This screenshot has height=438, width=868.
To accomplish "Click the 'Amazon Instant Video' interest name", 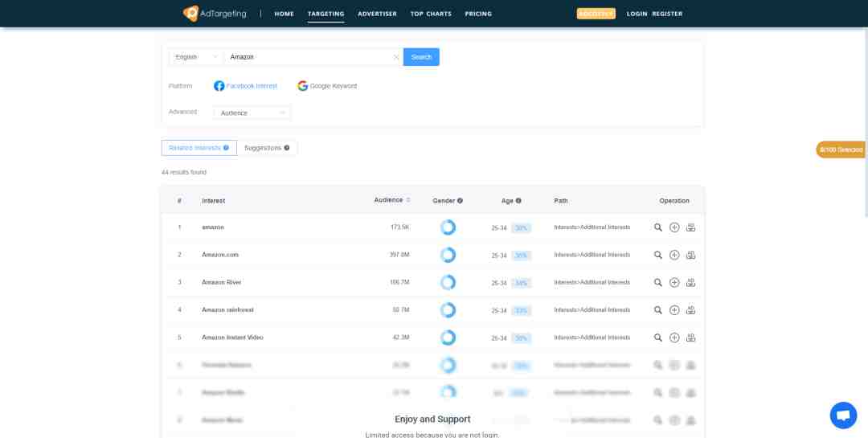I will (232, 338).
